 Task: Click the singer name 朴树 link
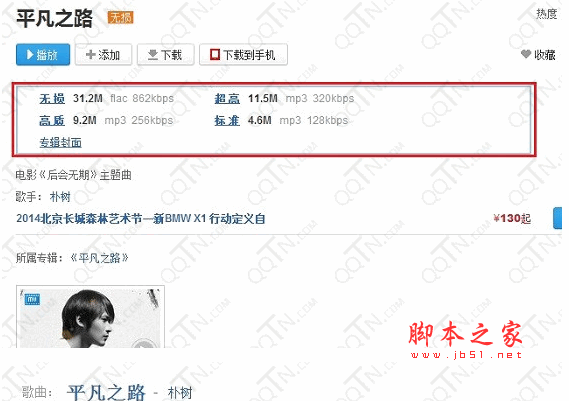[60, 197]
